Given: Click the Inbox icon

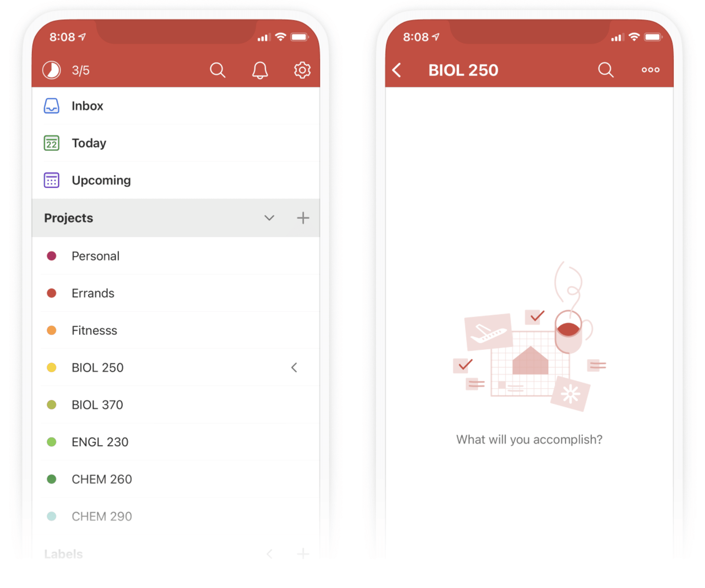Looking at the screenshot, I should [52, 105].
